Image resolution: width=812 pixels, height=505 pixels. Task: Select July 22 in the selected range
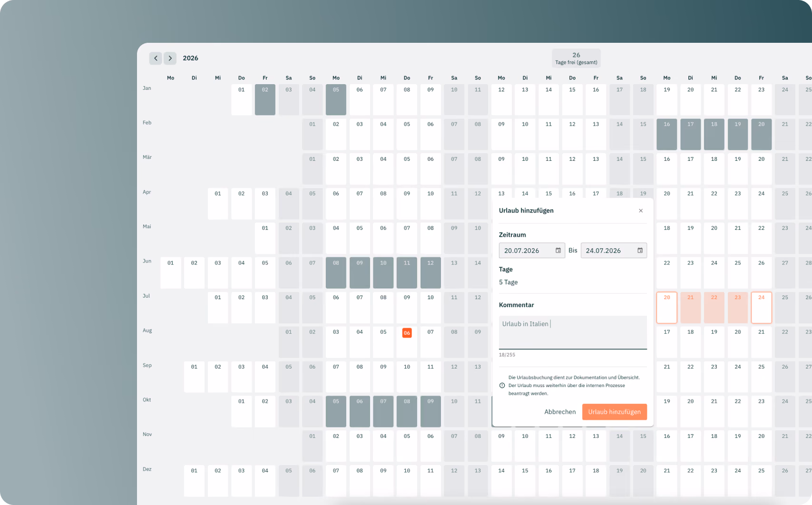pyautogui.click(x=714, y=308)
